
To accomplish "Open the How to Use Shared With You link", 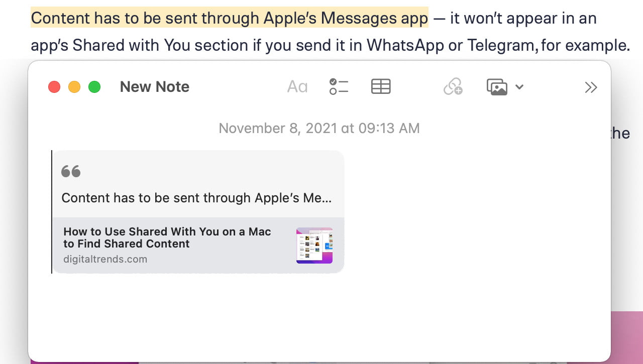I will tap(167, 238).
